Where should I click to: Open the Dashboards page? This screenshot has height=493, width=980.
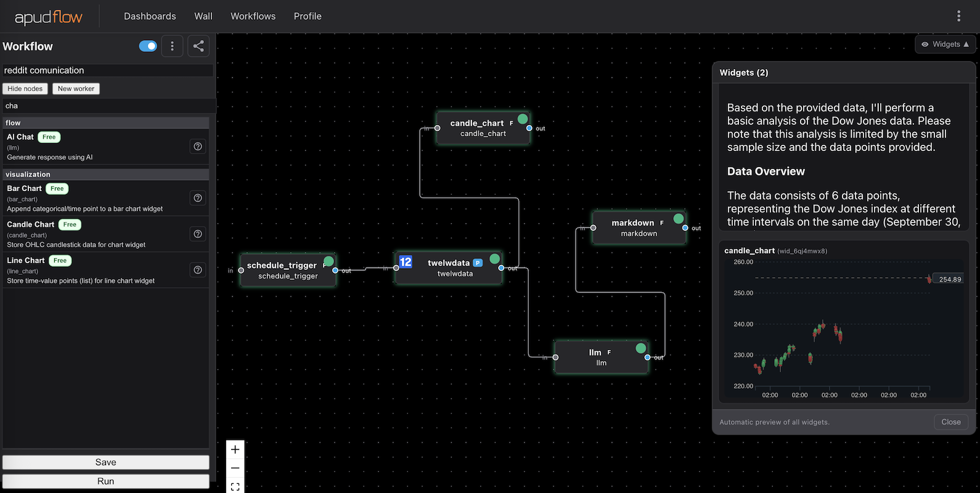pos(150,16)
